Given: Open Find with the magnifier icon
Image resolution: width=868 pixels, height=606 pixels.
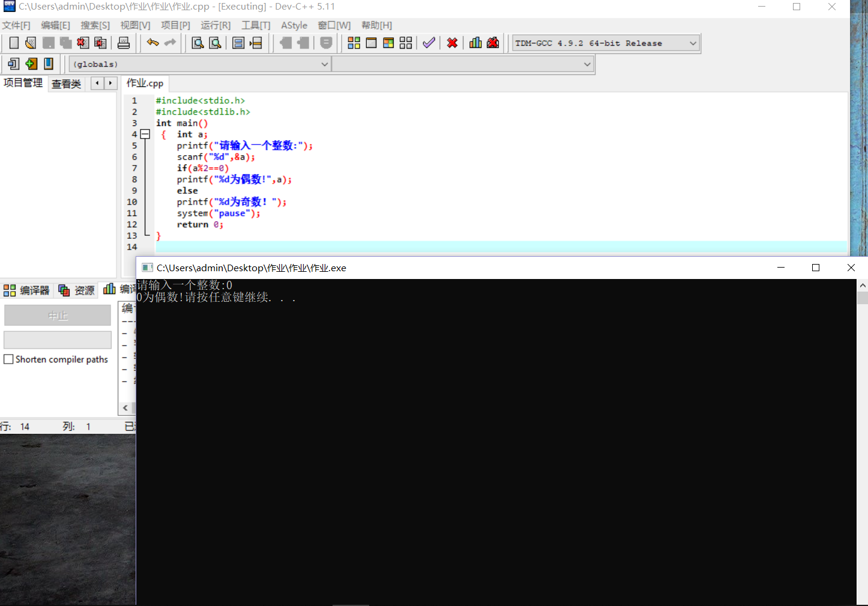Looking at the screenshot, I should coord(197,43).
